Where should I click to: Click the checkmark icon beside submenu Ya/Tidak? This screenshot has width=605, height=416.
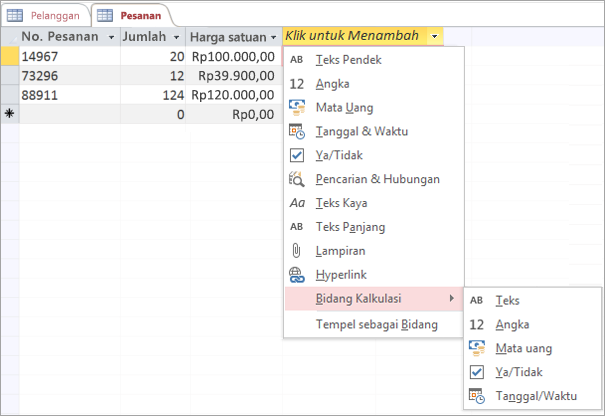(477, 372)
